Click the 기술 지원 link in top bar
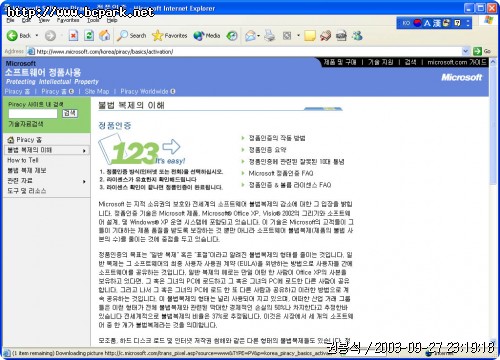 pyautogui.click(x=381, y=62)
